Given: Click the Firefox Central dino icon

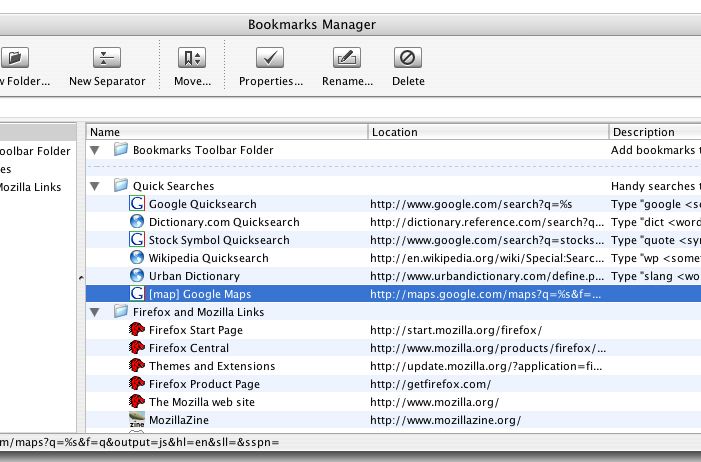Looking at the screenshot, I should pyautogui.click(x=137, y=348).
